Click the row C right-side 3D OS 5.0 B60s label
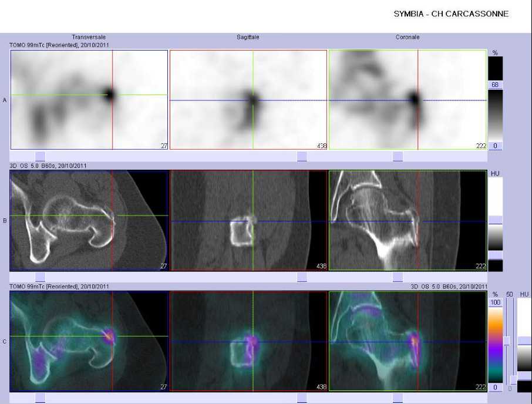 (449, 287)
